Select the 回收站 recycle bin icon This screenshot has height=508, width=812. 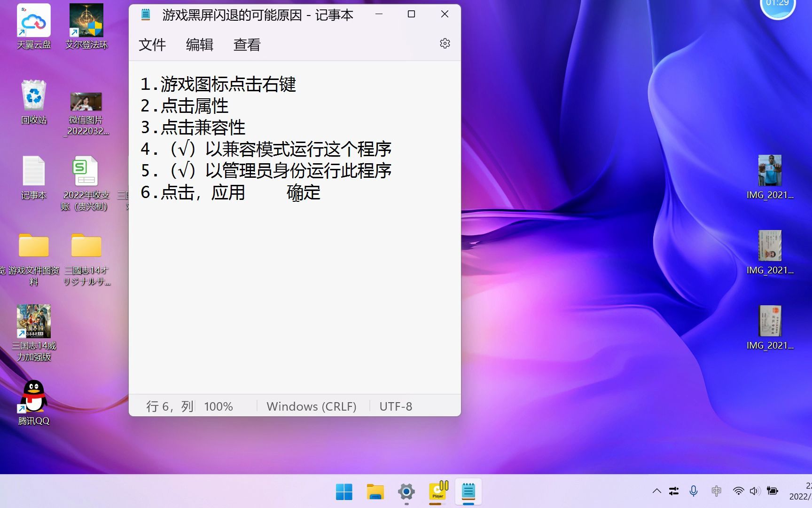(x=34, y=102)
